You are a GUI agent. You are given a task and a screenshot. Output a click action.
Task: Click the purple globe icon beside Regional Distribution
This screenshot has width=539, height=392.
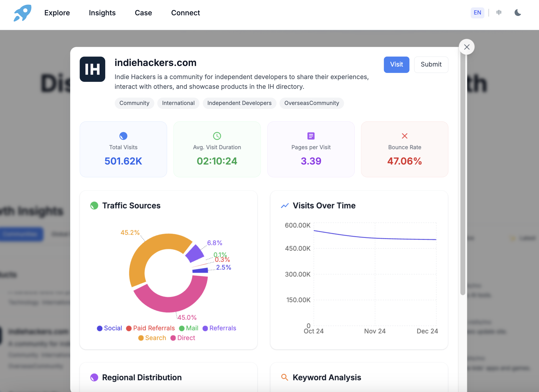pyautogui.click(x=95, y=378)
